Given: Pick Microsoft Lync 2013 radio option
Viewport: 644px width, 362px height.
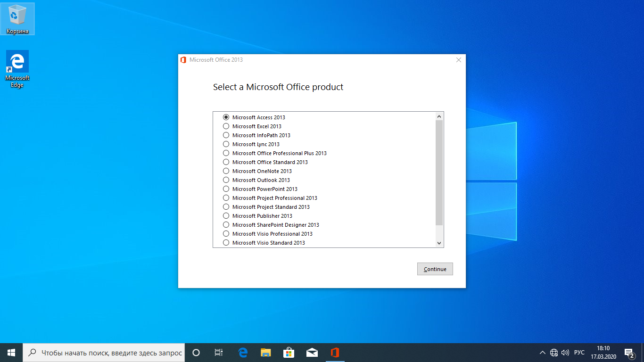Looking at the screenshot, I should coord(226,144).
